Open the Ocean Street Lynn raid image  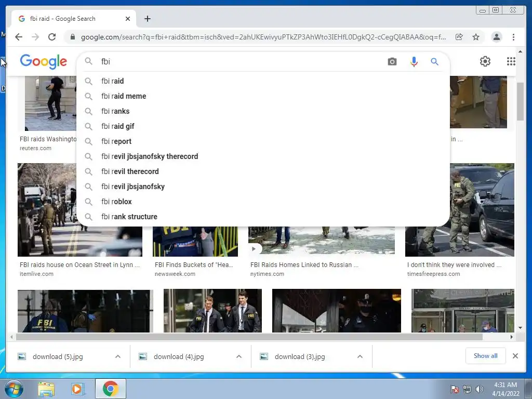point(47,210)
